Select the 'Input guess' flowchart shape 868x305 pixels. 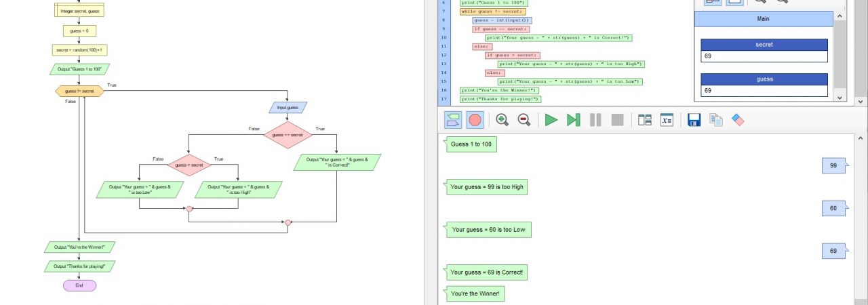point(288,107)
